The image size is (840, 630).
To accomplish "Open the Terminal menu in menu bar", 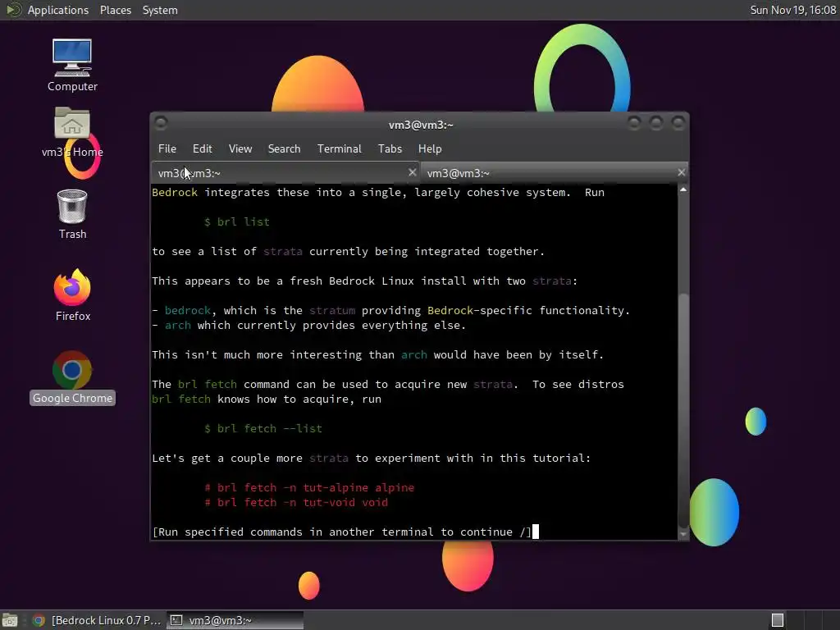I will click(x=339, y=149).
